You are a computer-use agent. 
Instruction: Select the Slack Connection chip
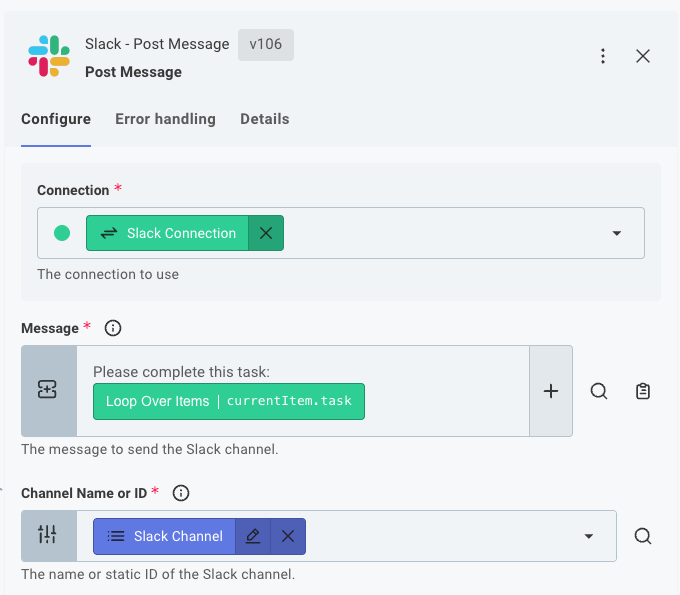pyautogui.click(x=167, y=233)
